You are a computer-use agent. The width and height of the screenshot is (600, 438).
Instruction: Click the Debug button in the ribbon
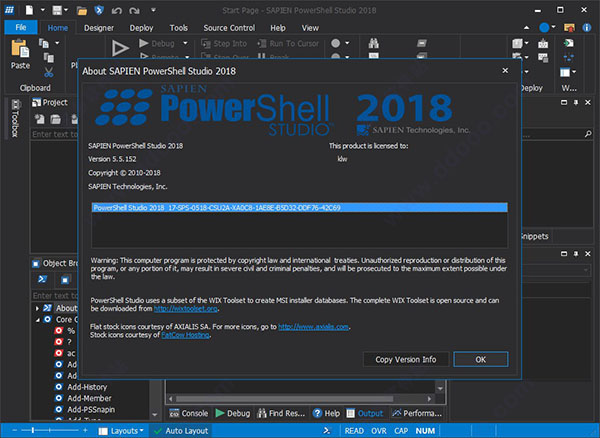(x=157, y=44)
